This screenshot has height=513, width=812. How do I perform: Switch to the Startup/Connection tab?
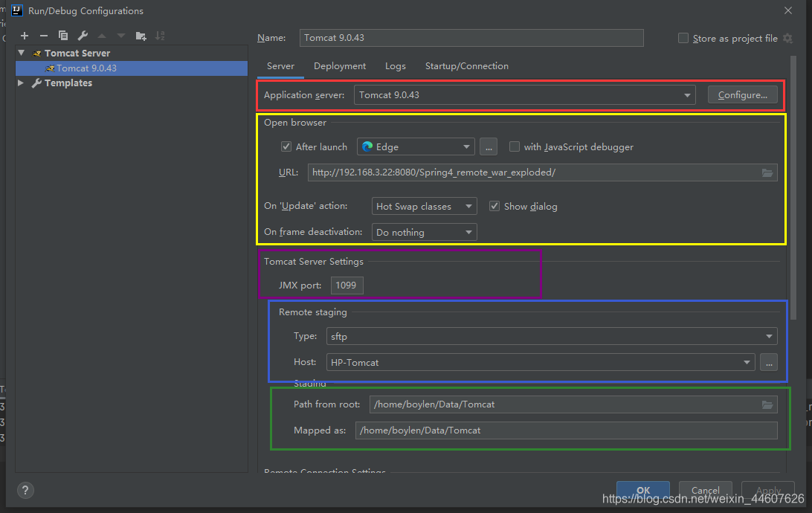[466, 66]
